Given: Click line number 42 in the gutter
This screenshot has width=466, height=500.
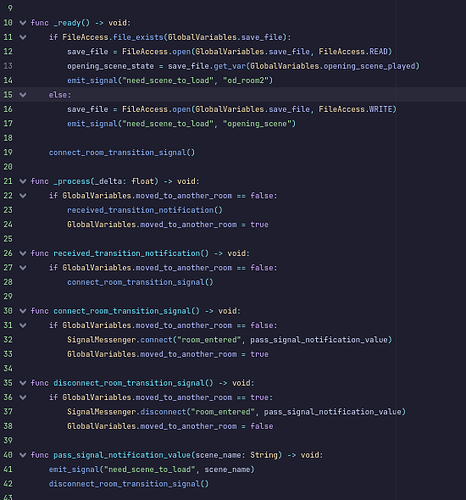Looking at the screenshot, I should click(x=8, y=483).
